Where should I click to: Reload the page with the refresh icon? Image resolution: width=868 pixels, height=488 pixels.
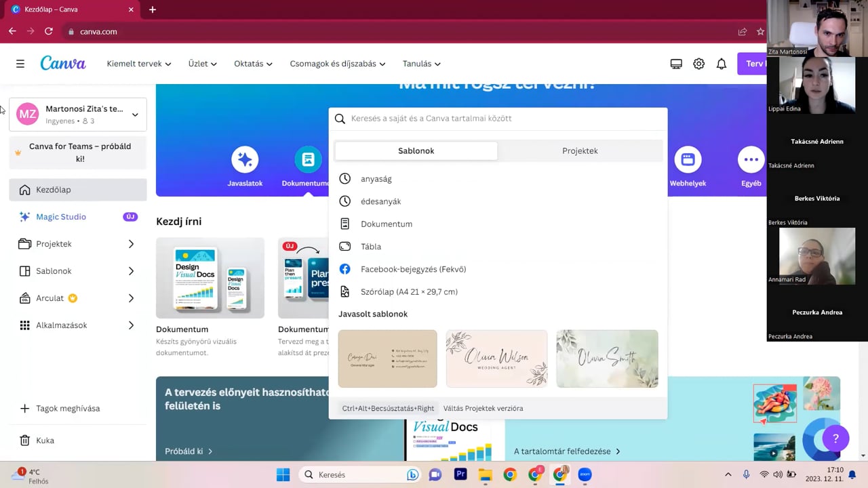[49, 31]
